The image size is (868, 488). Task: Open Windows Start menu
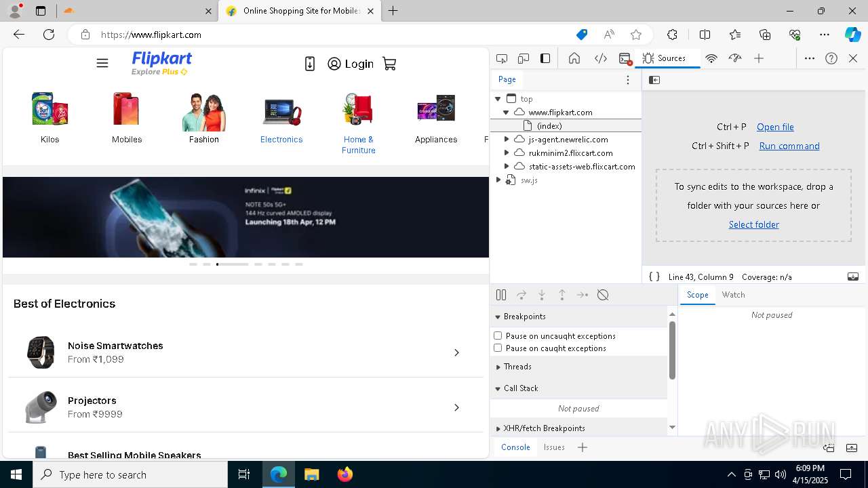(x=16, y=474)
